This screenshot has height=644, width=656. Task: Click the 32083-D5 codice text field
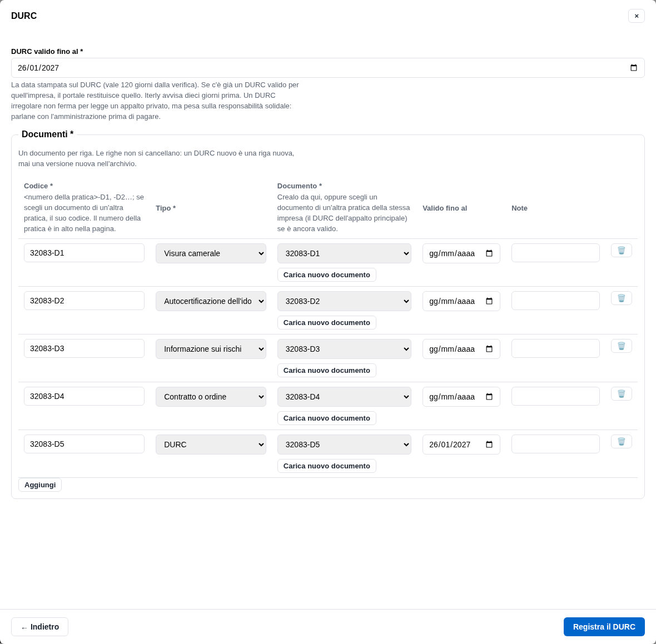pyautogui.click(x=84, y=444)
